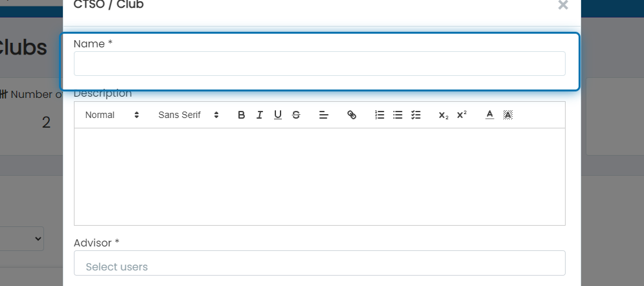Open the Advisor Select users field
The width and height of the screenshot is (644, 286).
tap(319, 263)
